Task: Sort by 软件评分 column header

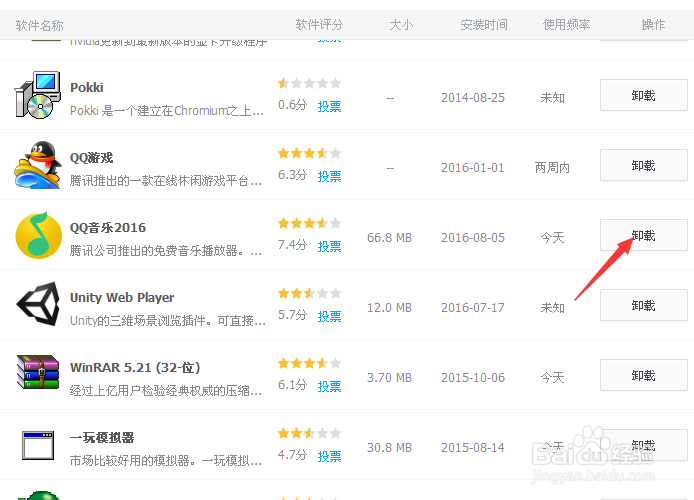Action: click(319, 24)
